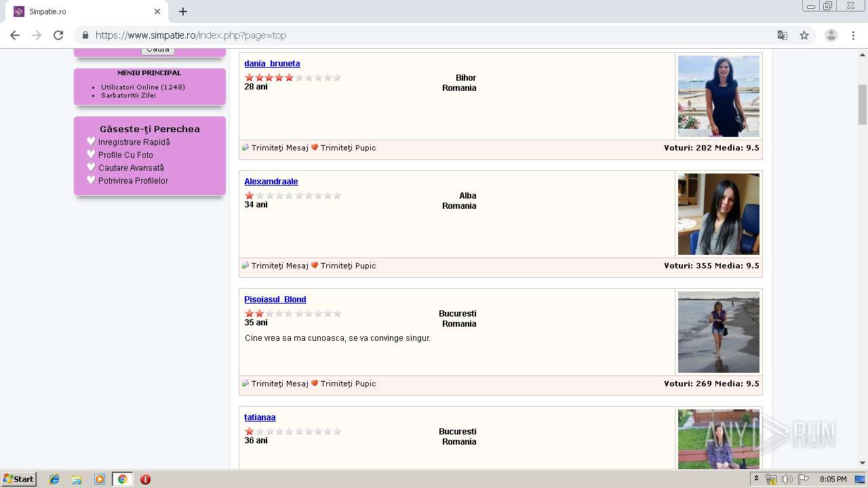The image size is (868, 488).
Task: Click Trimiteţi Mesaj for Alexamdraale
Action: click(279, 266)
